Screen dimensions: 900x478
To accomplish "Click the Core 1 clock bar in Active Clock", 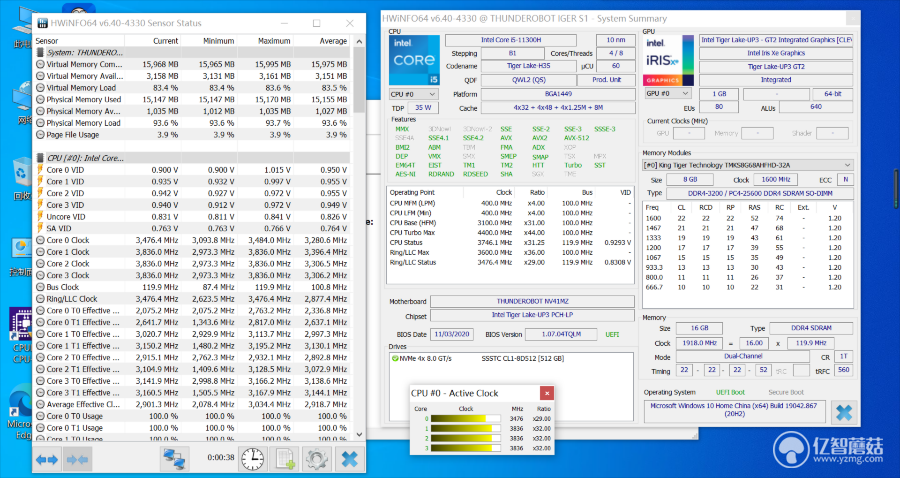I will click(466, 428).
